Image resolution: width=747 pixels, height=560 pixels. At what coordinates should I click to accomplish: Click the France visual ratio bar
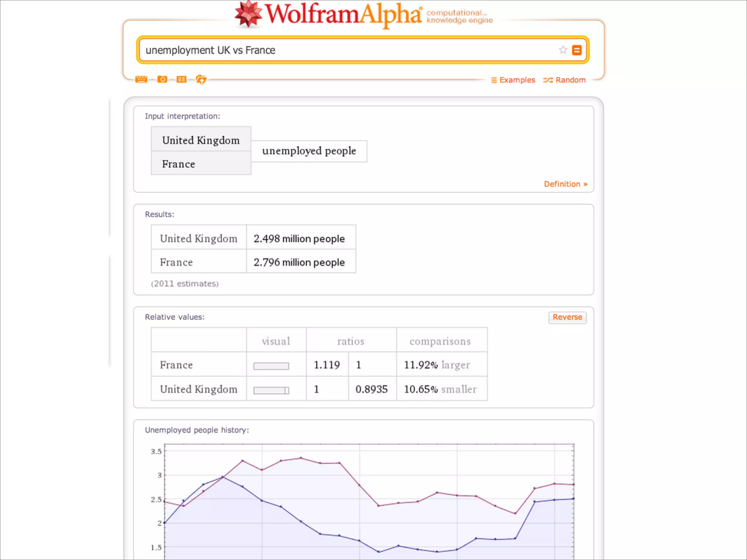271,366
